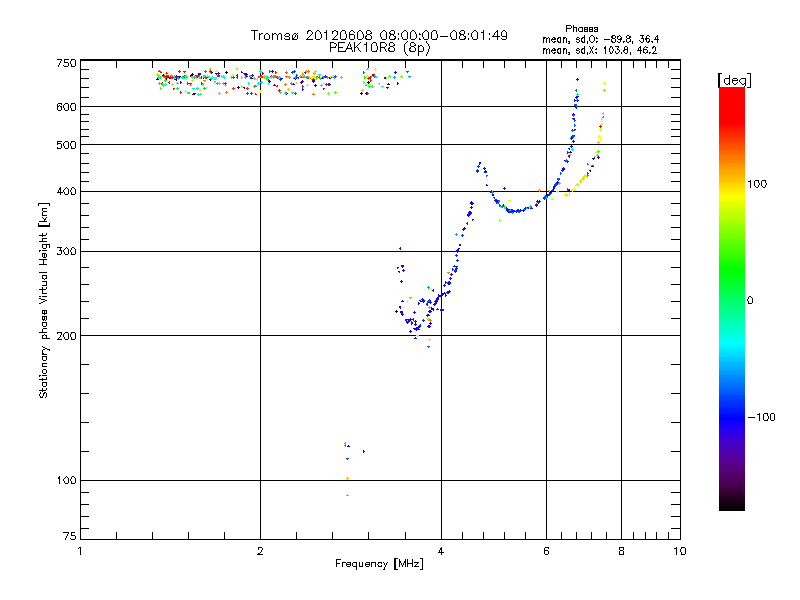Click the y-axis tick label '100'
Viewport: 800px width, 600px height.
[66, 480]
